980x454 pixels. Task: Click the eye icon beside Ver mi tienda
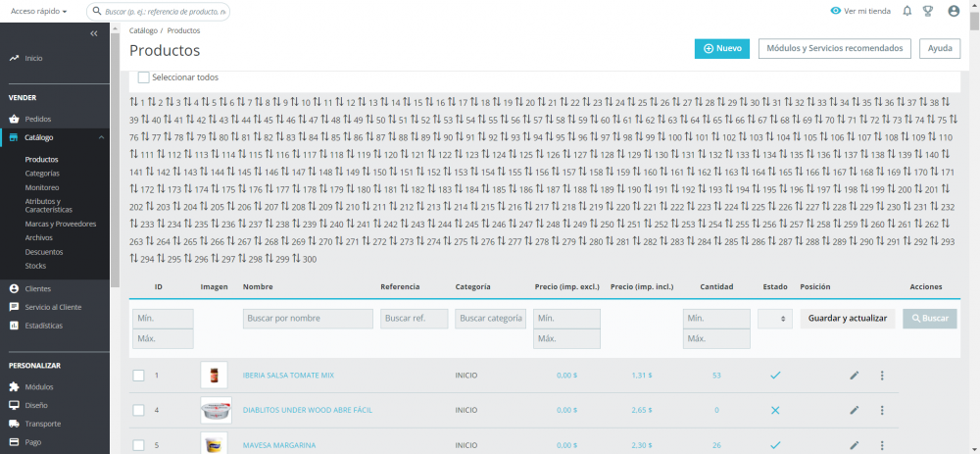coord(836,11)
